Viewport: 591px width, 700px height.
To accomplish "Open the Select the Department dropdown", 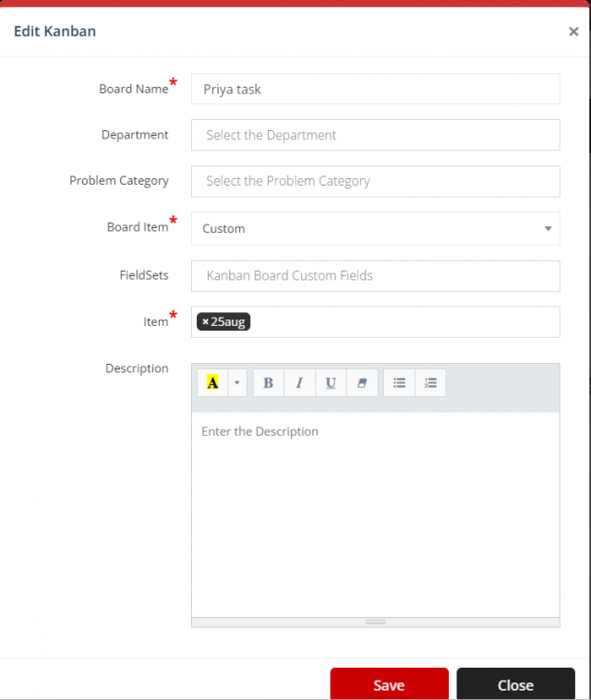I will [376, 135].
